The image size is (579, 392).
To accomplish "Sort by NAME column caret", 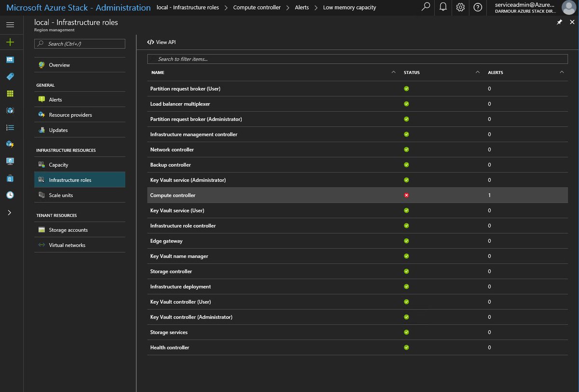I will [x=393, y=72].
